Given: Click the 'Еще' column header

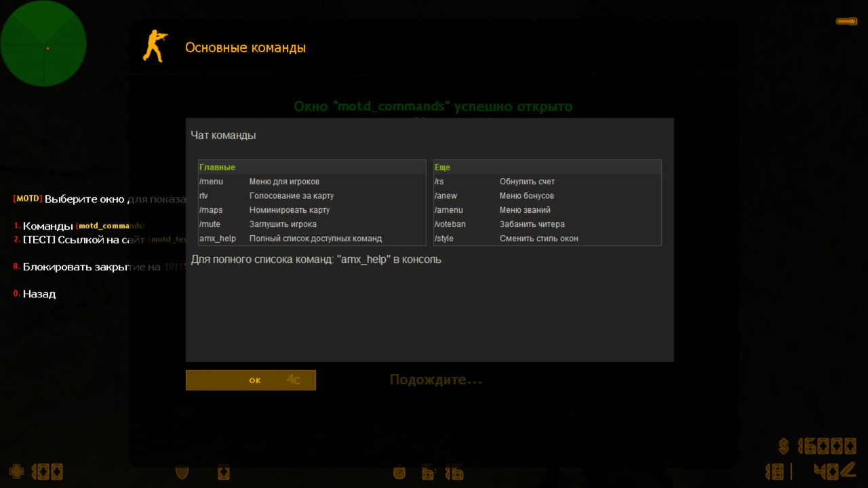Looking at the screenshot, I should click(x=441, y=167).
